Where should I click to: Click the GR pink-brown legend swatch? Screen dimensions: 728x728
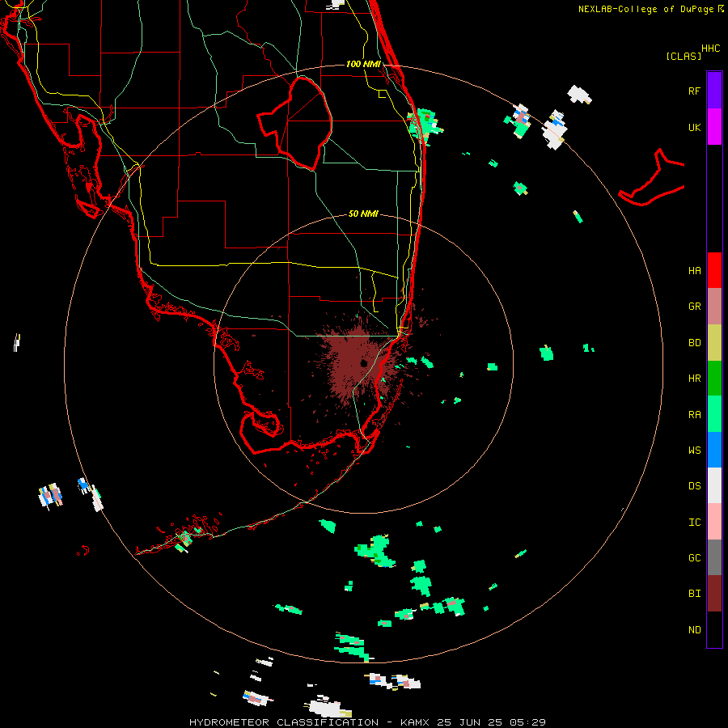pyautogui.click(x=714, y=306)
